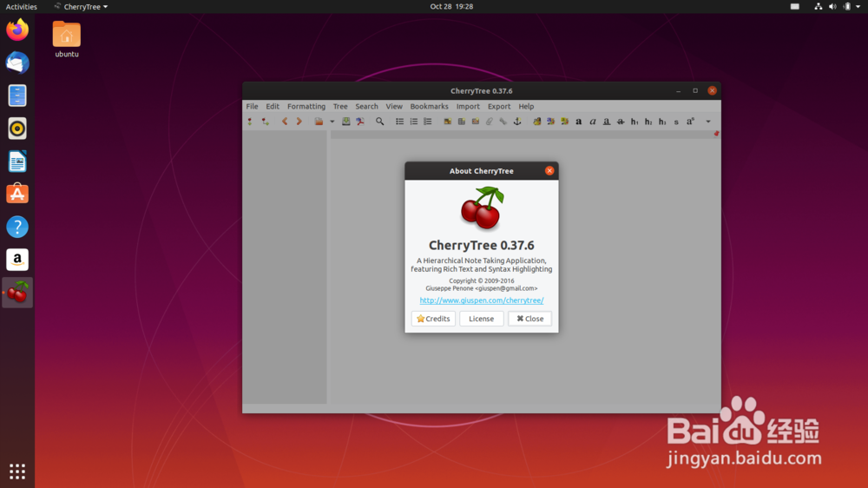This screenshot has width=868, height=488.
Task: Open the View menu
Action: point(394,106)
